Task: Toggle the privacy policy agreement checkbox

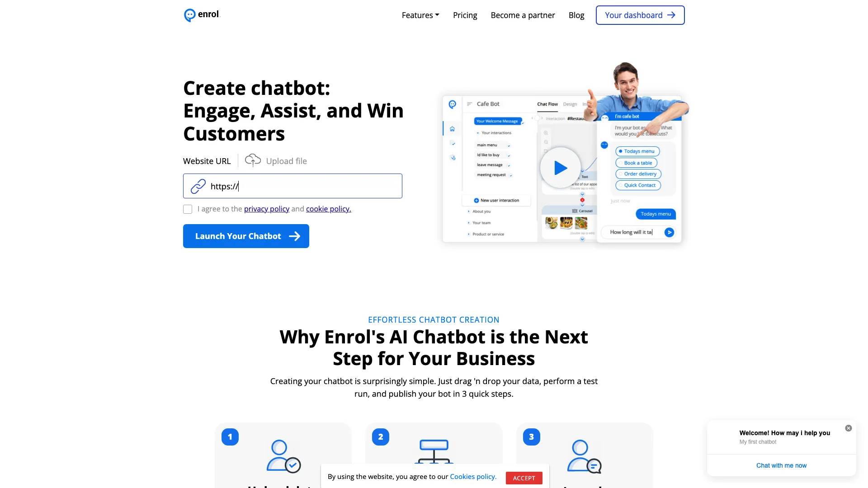Action: [x=188, y=209]
